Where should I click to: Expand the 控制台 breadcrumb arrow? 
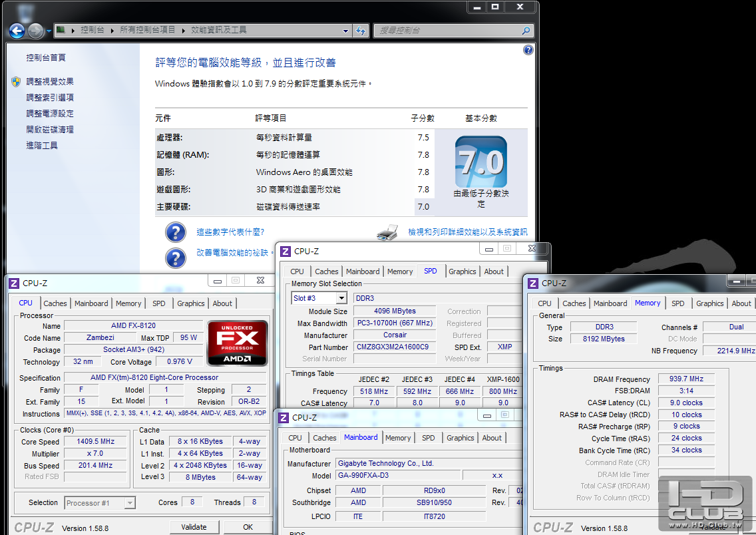[x=112, y=31]
